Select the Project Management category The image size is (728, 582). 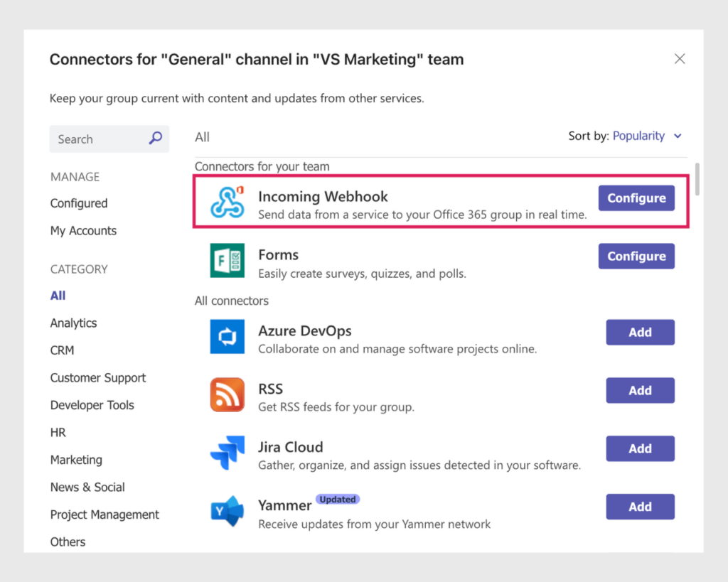coord(105,514)
